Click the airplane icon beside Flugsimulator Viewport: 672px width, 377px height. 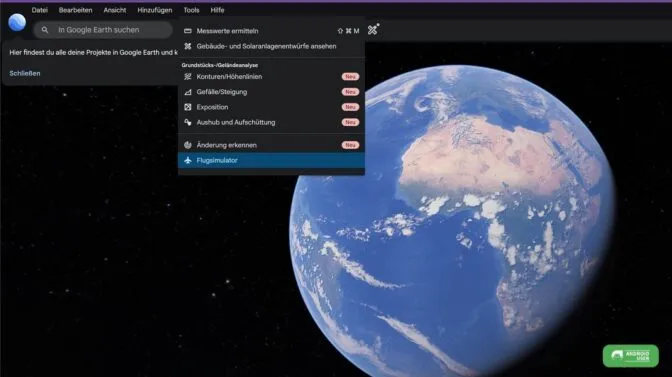188,160
